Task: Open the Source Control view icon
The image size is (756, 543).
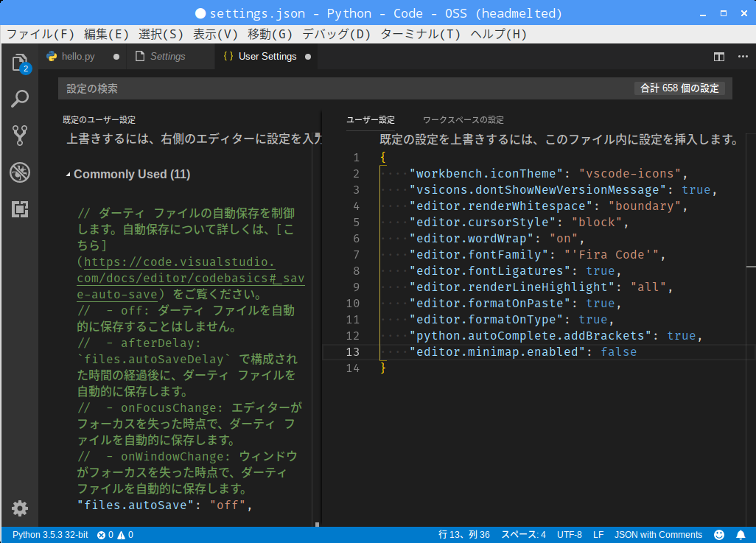Action: (x=20, y=135)
